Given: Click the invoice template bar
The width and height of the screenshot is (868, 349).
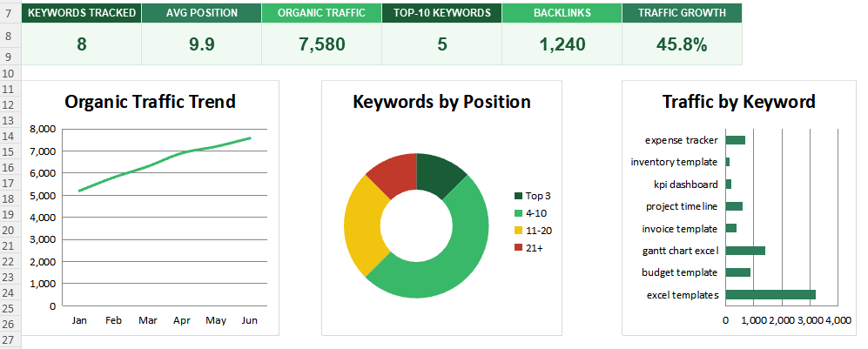Looking at the screenshot, I should point(730,228).
